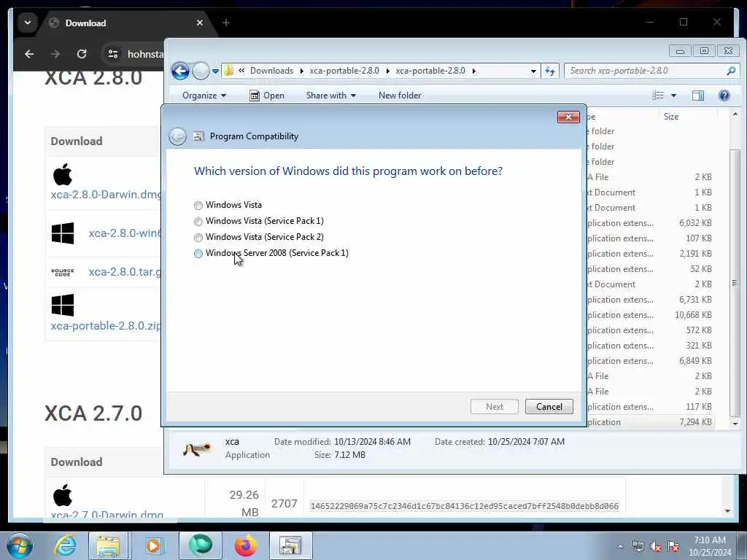This screenshot has height=560, width=747.
Task: Click the browser page scroll down arrow
Action: (x=727, y=511)
